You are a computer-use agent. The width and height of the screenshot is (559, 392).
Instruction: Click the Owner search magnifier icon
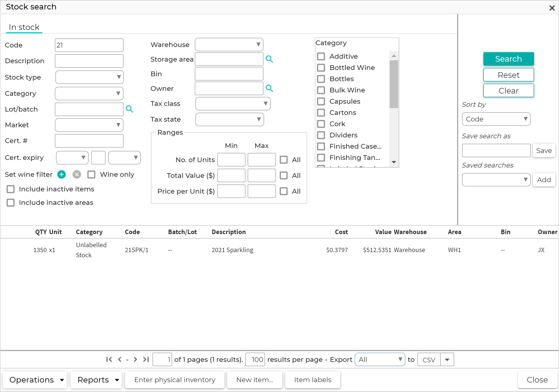[269, 88]
